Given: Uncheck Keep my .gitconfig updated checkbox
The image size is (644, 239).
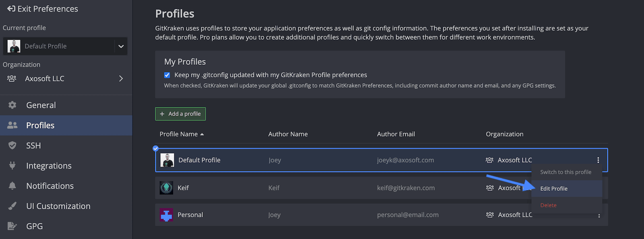Looking at the screenshot, I should [x=167, y=75].
